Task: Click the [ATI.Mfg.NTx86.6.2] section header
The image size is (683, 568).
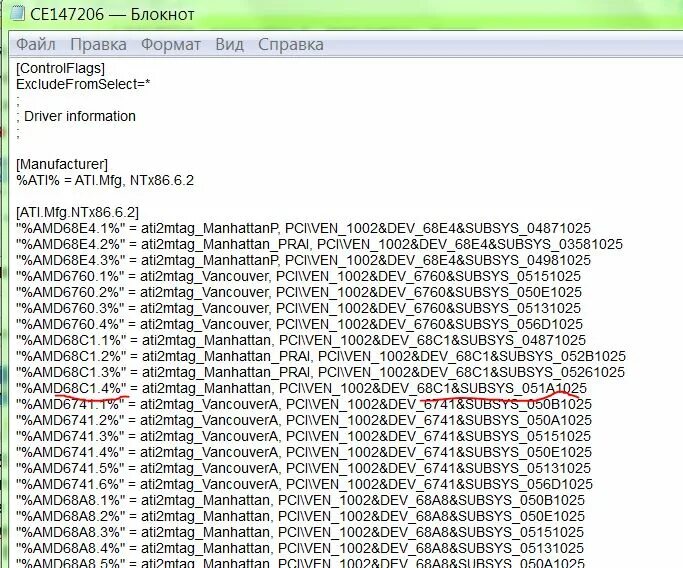Action: (x=78, y=213)
